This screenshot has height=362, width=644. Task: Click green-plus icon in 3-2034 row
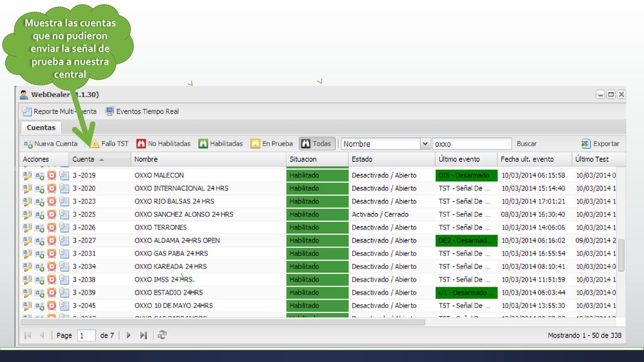pyautogui.click(x=40, y=266)
